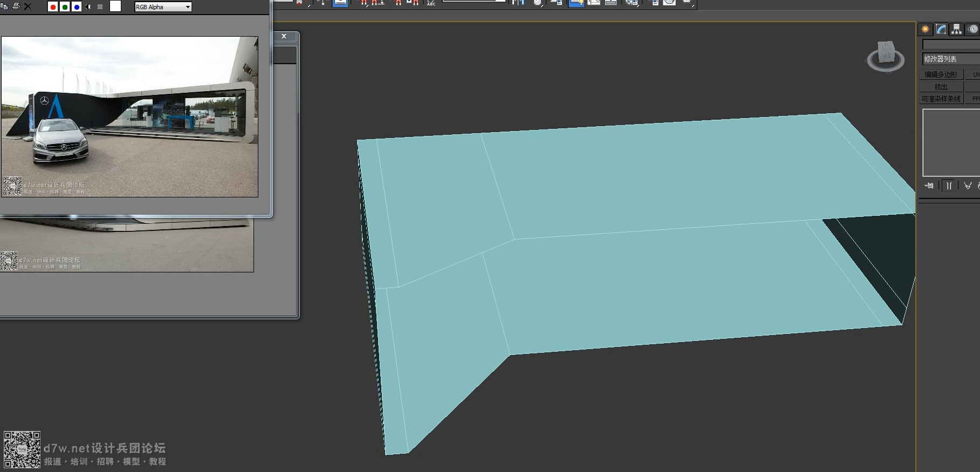Click the white color swatch

pyautogui.click(x=115, y=6)
